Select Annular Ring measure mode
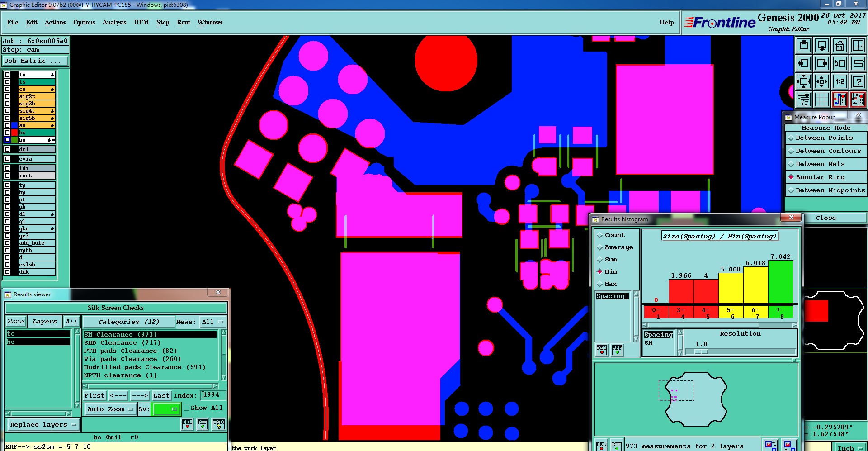The width and height of the screenshot is (868, 451). (x=826, y=177)
